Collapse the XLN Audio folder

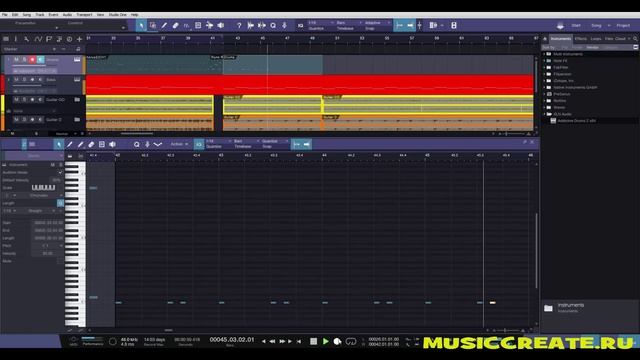544,114
